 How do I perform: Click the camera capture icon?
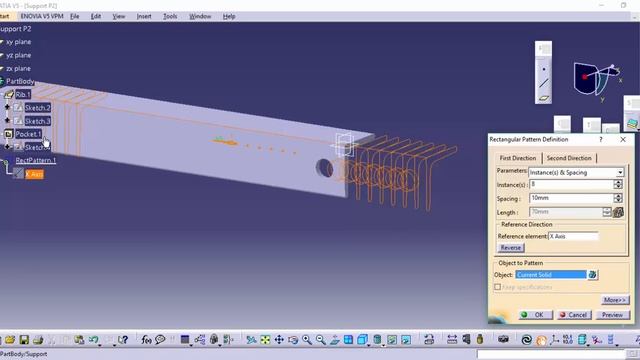(x=503, y=339)
